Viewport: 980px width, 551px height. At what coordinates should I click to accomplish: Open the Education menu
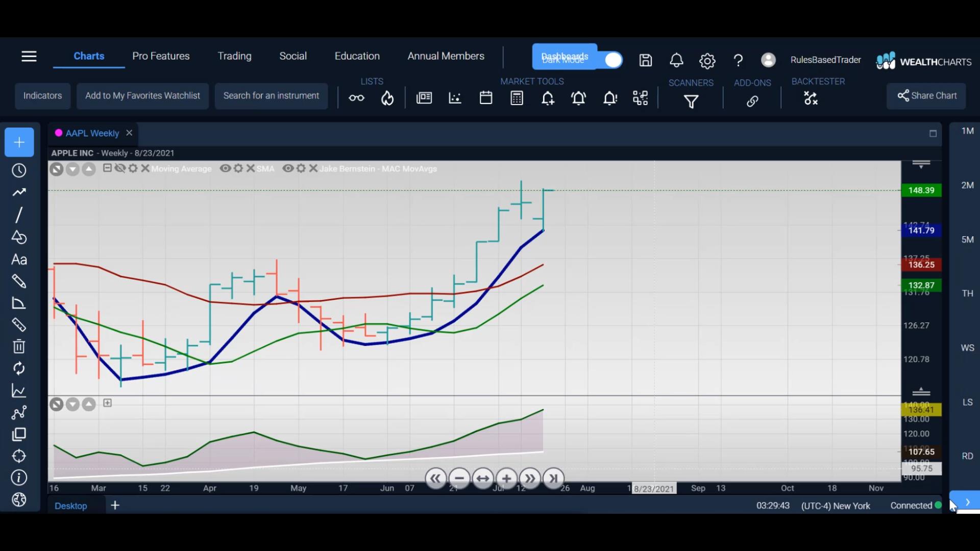(x=357, y=56)
